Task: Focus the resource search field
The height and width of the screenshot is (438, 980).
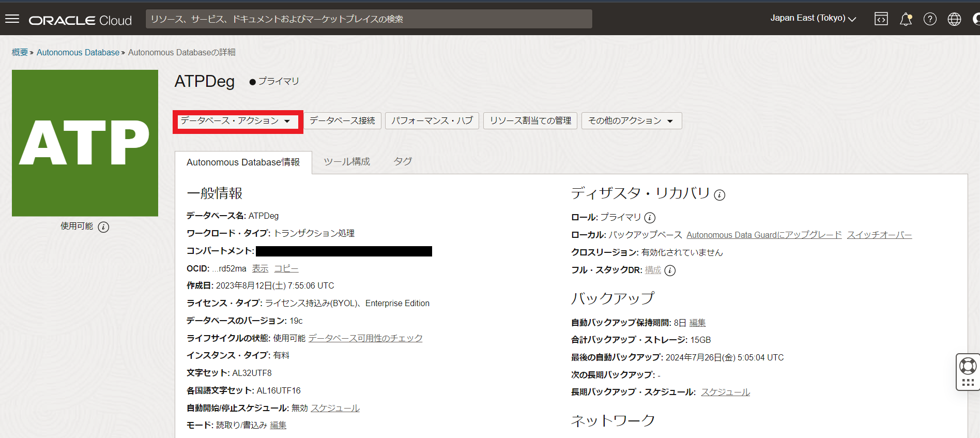Action: (369, 19)
